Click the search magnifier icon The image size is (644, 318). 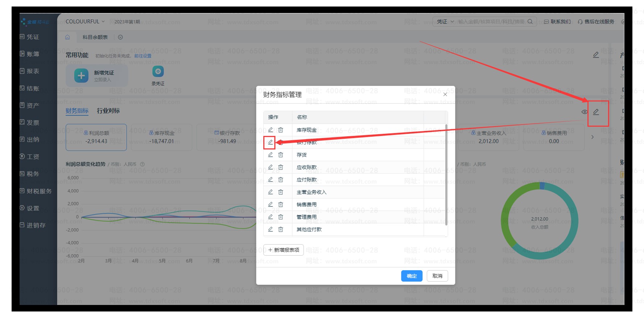coord(530,22)
